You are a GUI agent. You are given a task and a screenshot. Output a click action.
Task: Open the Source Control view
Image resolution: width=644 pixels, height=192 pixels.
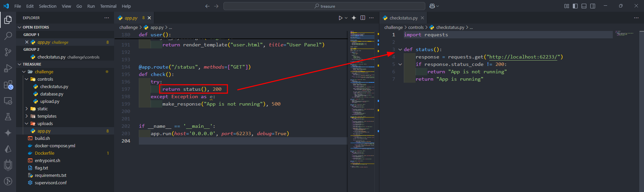pos(8,52)
